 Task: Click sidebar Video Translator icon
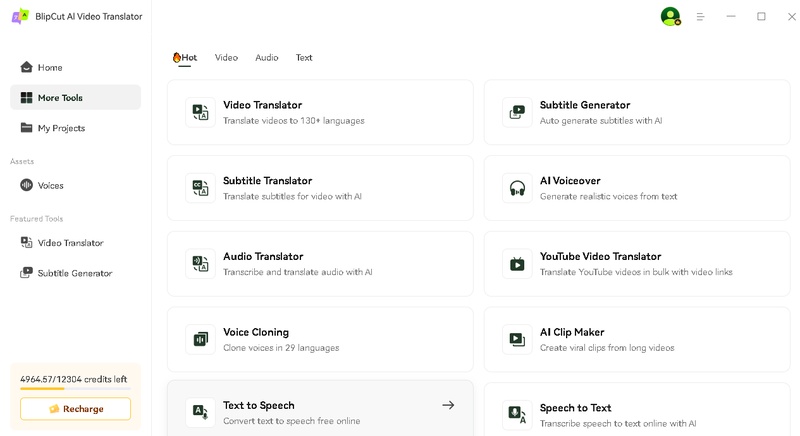point(27,242)
